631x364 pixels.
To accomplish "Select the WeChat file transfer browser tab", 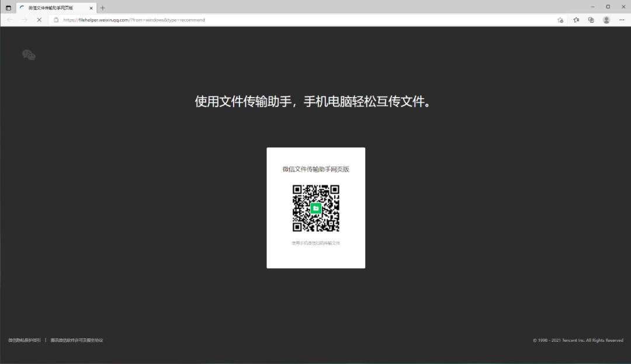I will click(56, 8).
